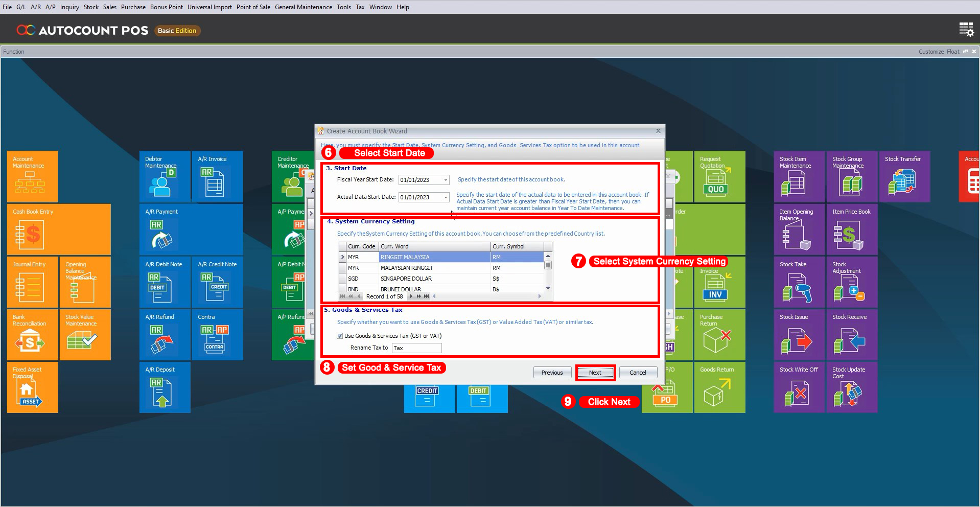The height and width of the screenshot is (507, 980).
Task: Open the General Maintenance menu
Action: [304, 7]
